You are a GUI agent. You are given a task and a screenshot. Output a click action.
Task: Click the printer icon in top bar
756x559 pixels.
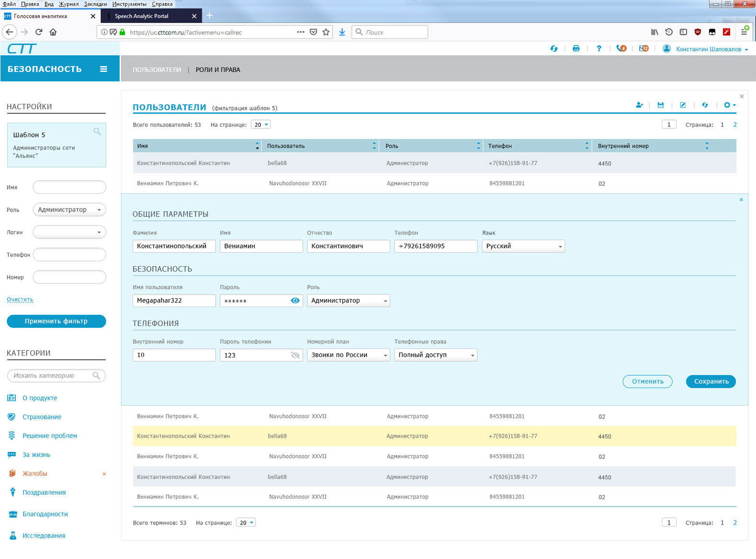576,49
